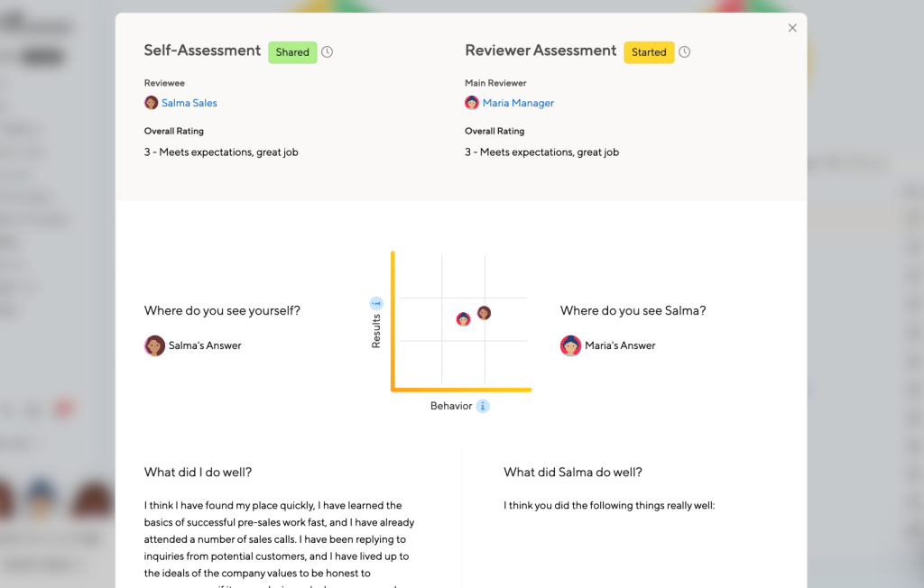Click the green Shared status badge
This screenshot has width=924, height=588.
[292, 51]
